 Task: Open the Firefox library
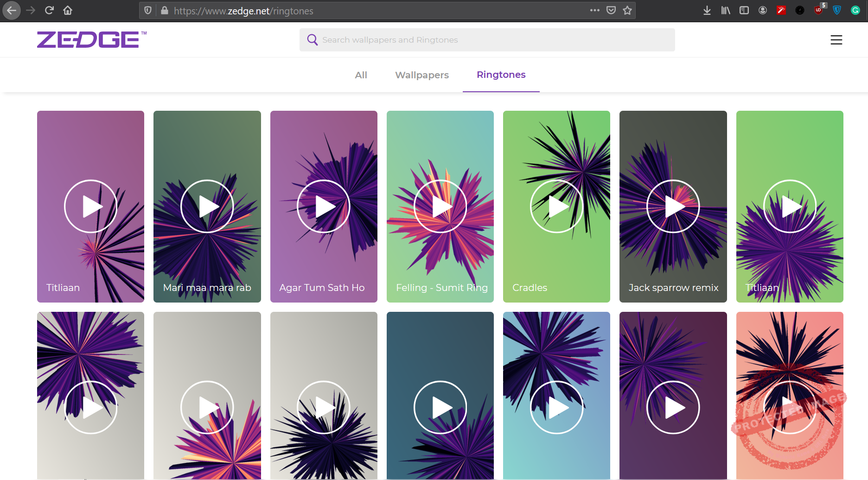click(x=725, y=10)
